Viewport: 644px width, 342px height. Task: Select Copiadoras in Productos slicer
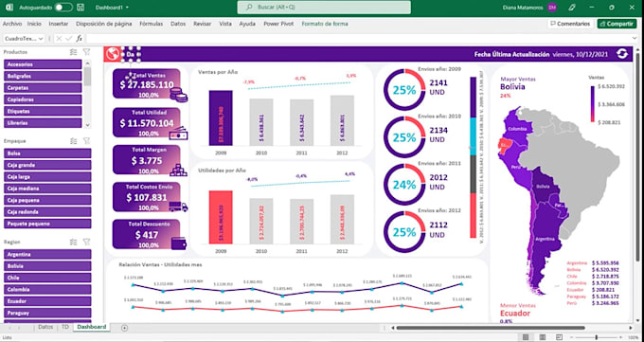(43, 99)
